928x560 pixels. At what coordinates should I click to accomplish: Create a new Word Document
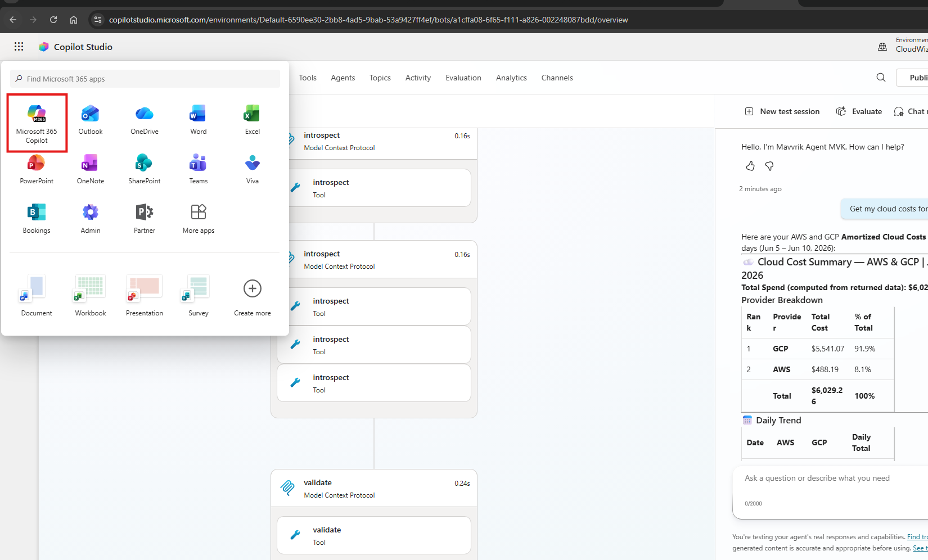(37, 296)
